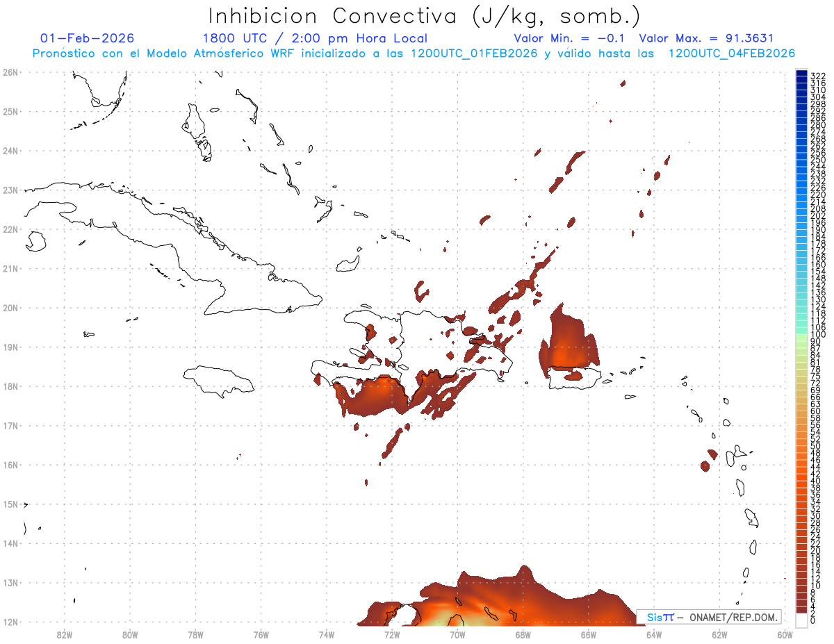Click the 24N latitude label
834x644 pixels.
tap(10, 150)
